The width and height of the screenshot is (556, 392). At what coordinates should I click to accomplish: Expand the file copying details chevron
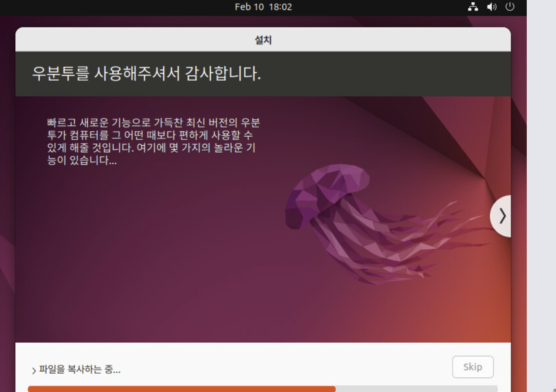pyautogui.click(x=34, y=371)
